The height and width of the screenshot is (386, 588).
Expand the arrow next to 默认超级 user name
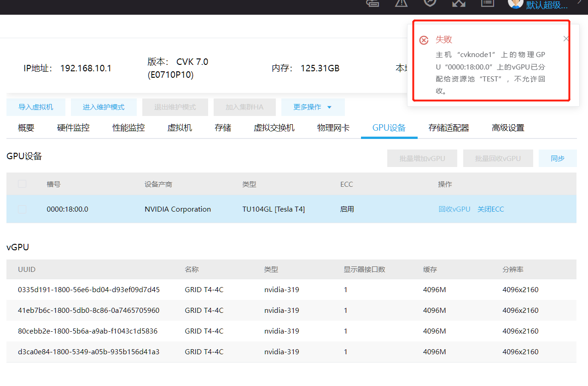(x=579, y=3)
